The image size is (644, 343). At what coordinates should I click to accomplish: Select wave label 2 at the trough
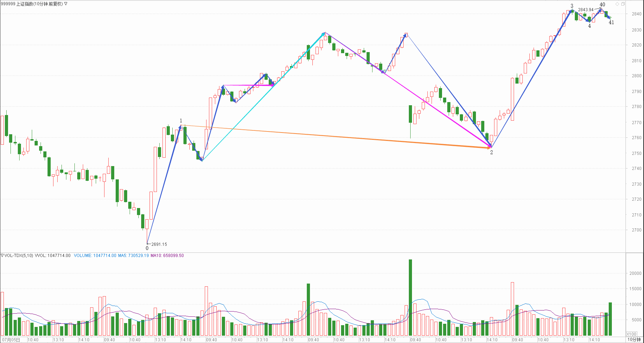[491, 152]
